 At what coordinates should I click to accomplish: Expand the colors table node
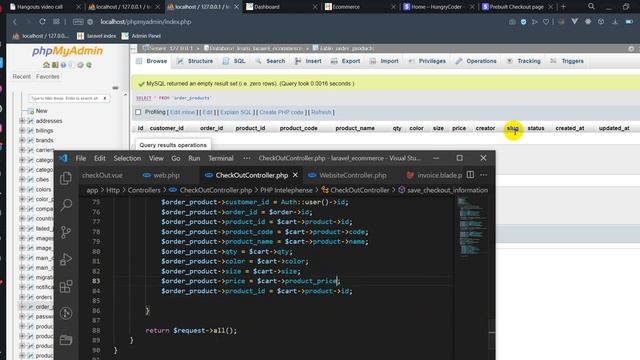pos(22,189)
